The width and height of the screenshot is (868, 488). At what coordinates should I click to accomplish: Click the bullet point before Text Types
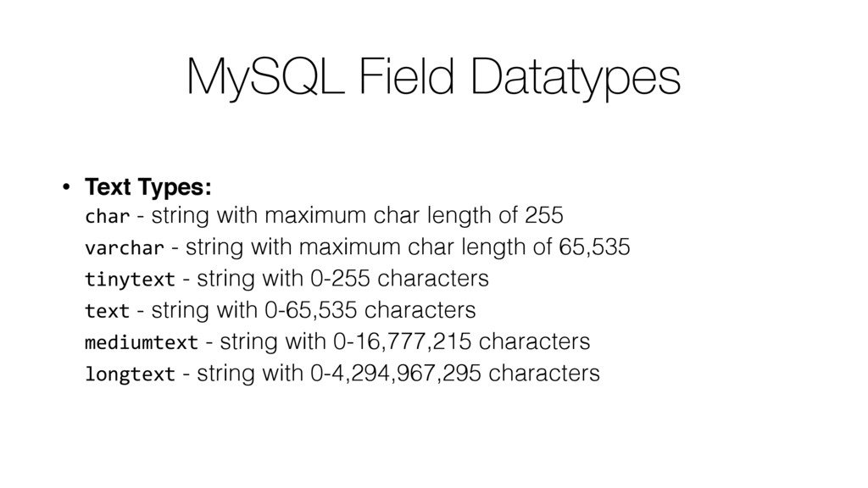click(66, 187)
